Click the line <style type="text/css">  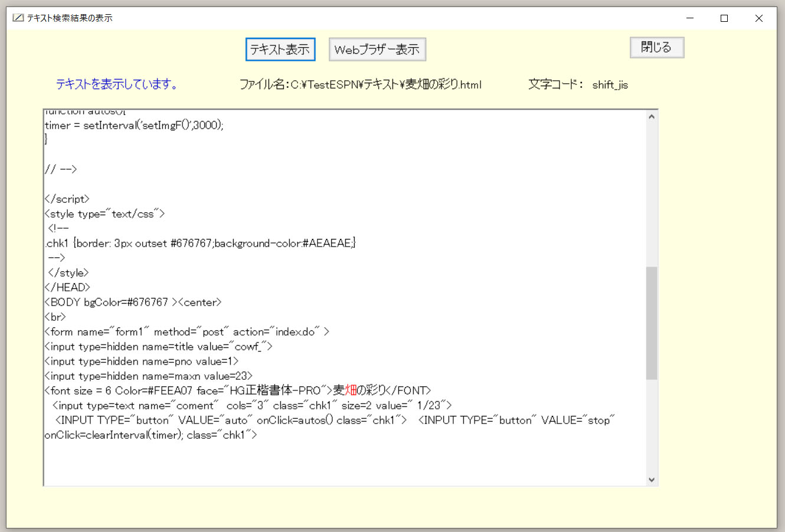(104, 214)
